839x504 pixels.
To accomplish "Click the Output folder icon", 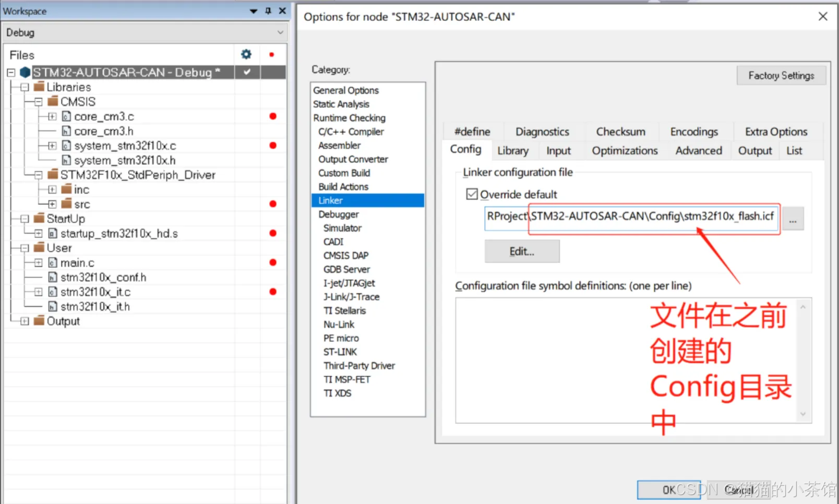I will 39,320.
